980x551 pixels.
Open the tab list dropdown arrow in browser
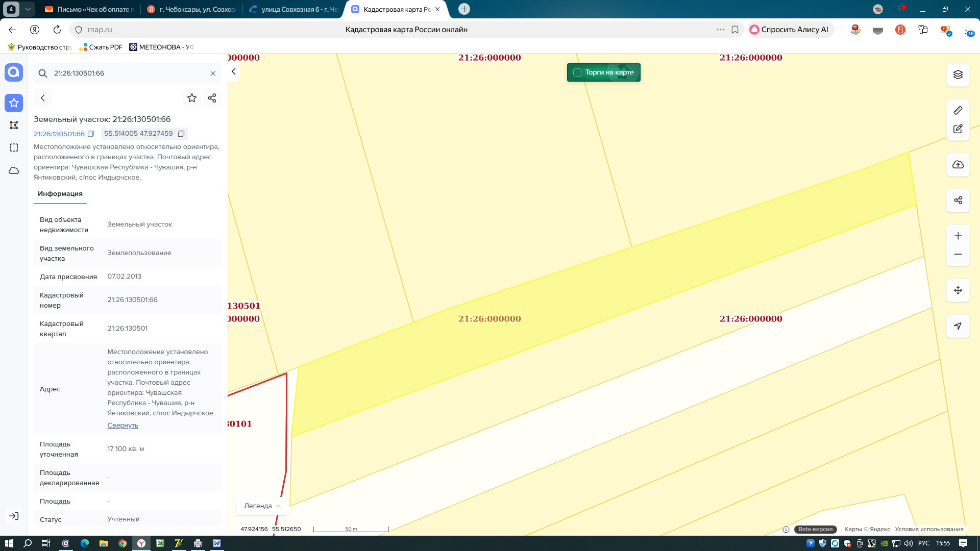(x=28, y=9)
